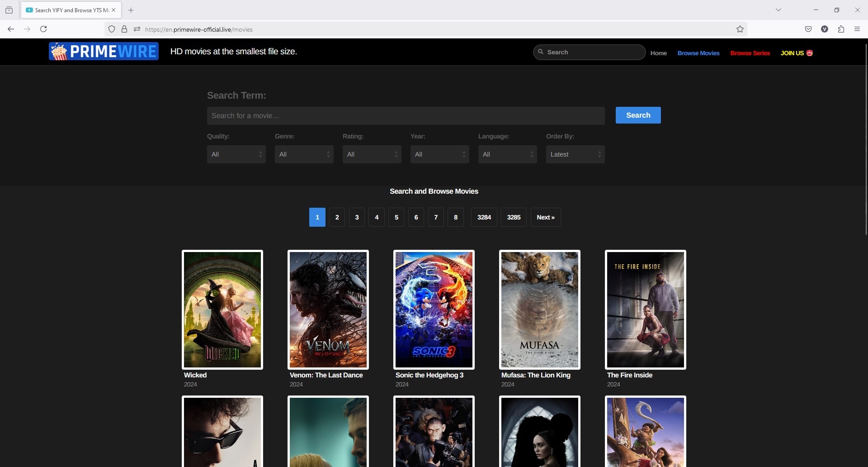Bookmark this page with the star icon
The width and height of the screenshot is (868, 467).
coord(740,29)
